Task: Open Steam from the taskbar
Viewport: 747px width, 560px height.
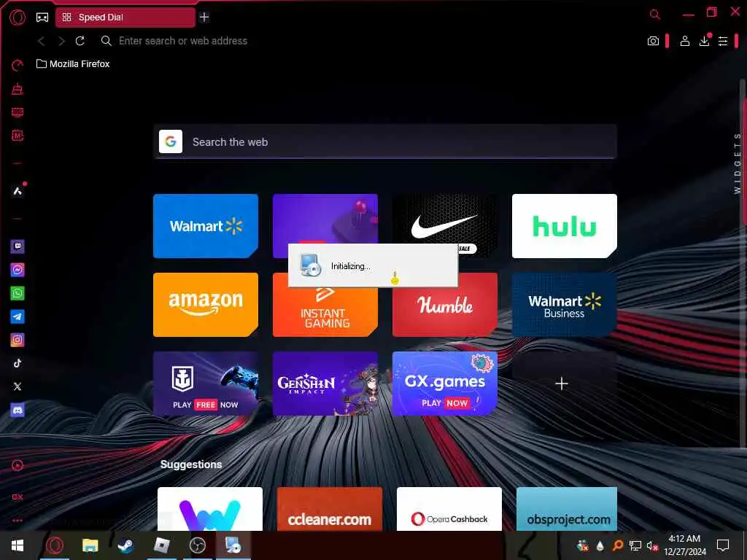Action: (125, 545)
